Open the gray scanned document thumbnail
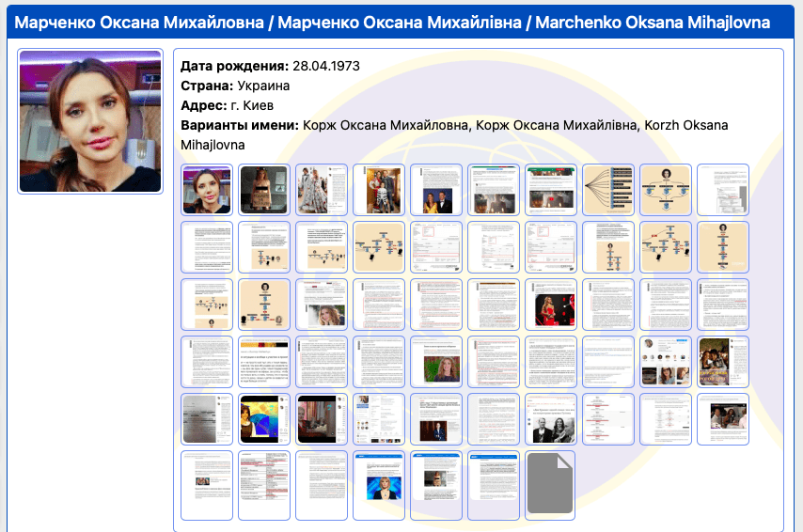This screenshot has width=803, height=532. pyautogui.click(x=207, y=418)
